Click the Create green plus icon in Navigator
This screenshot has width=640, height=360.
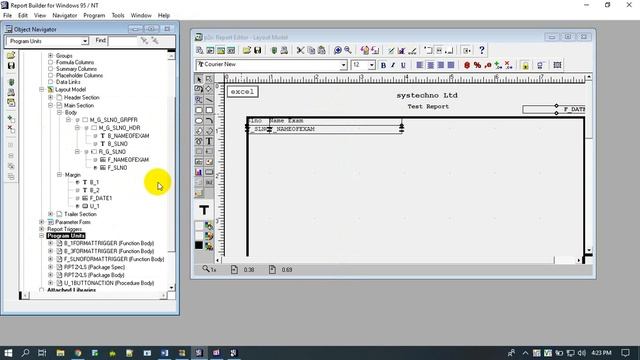[x=11, y=119]
